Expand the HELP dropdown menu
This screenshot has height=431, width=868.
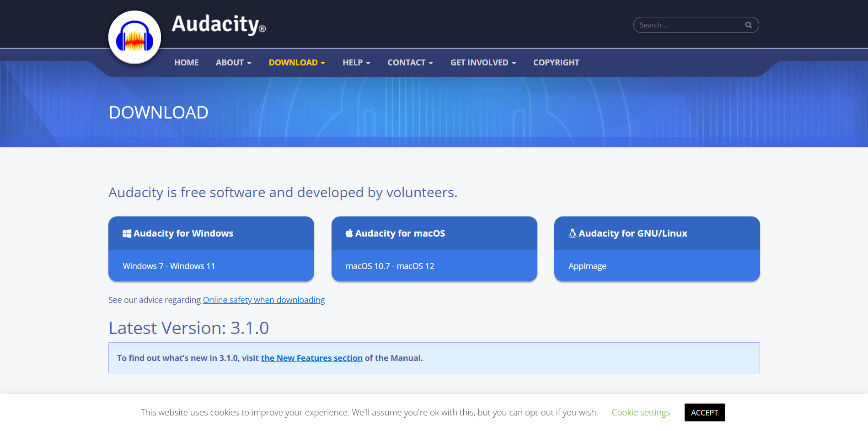(356, 63)
